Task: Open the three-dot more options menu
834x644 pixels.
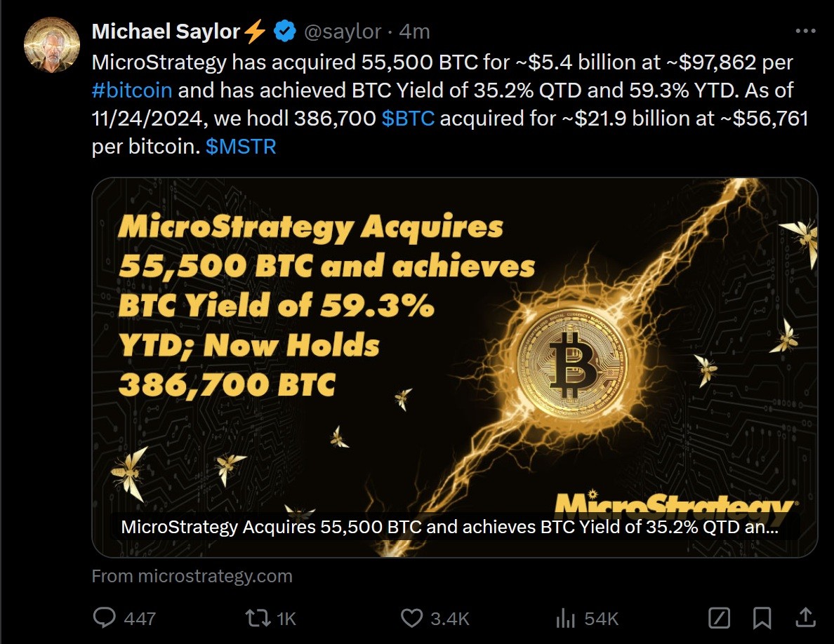Action: coord(805,32)
